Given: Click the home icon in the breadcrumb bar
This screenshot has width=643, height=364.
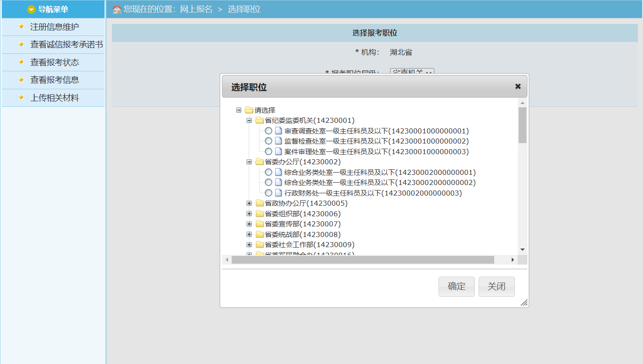Looking at the screenshot, I should tap(117, 9).
